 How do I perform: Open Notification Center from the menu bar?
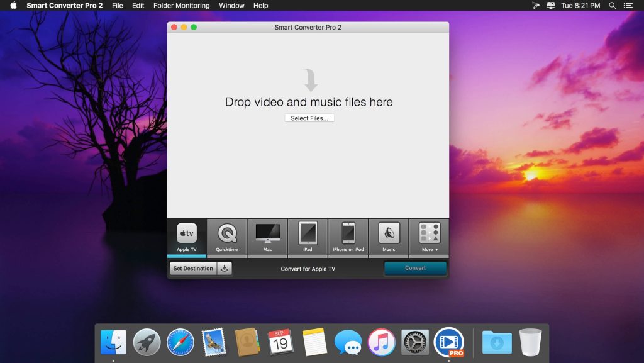pos(630,6)
